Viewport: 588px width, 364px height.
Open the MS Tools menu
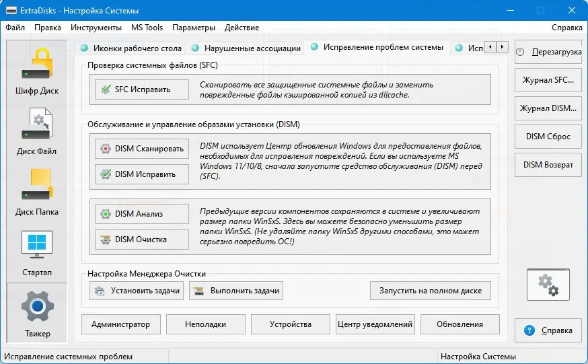click(x=147, y=28)
